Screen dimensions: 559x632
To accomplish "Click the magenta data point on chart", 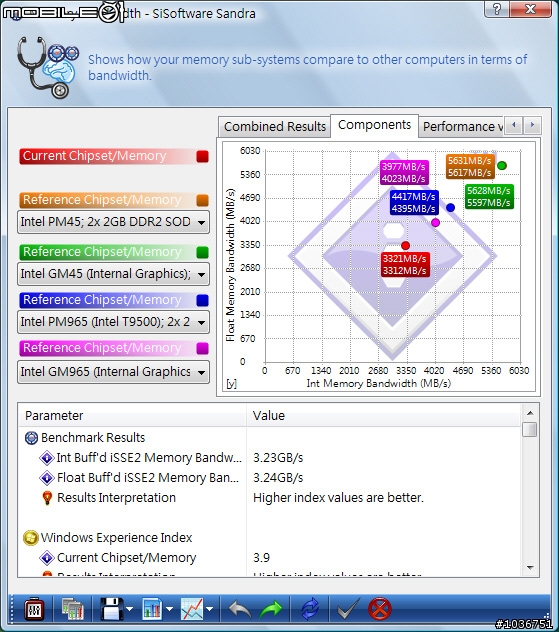I will 435,222.
